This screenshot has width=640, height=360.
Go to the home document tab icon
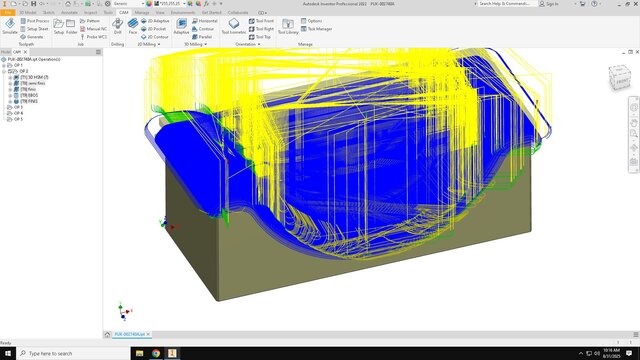pyautogui.click(x=107, y=334)
